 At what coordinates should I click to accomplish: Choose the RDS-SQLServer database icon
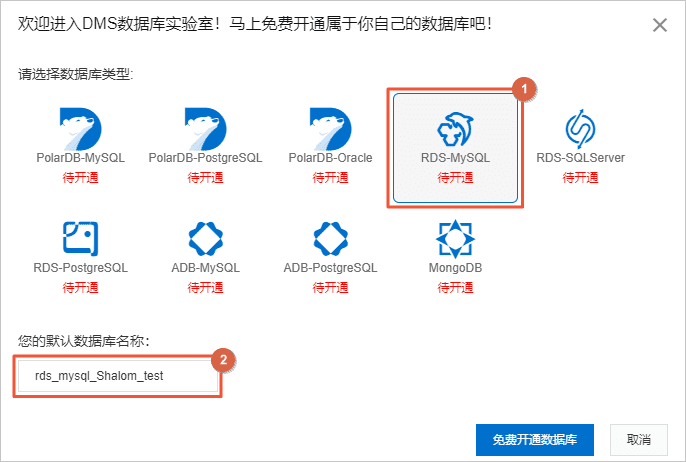[580, 129]
